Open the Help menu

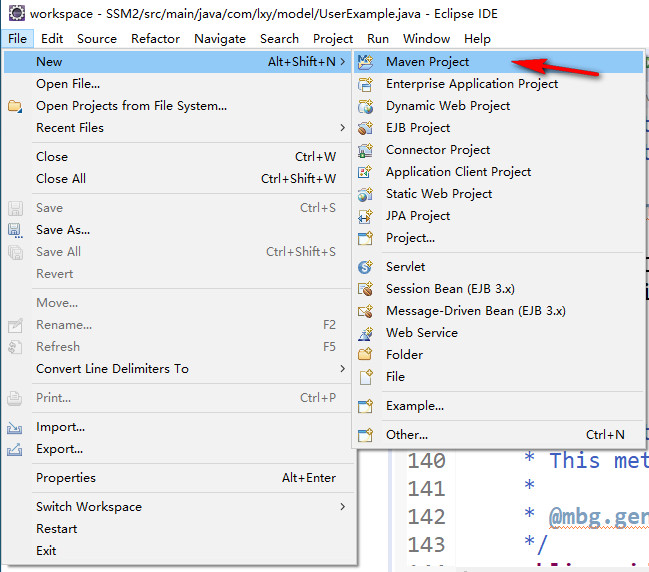click(478, 39)
